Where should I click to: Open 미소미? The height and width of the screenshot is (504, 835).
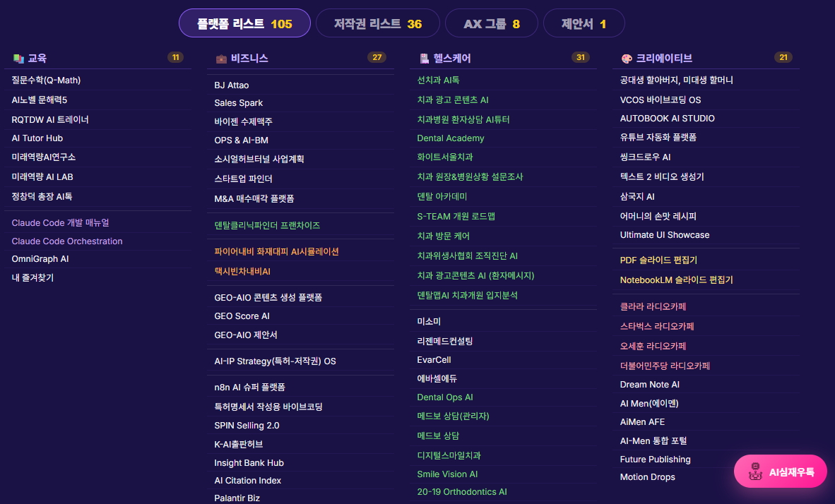click(x=429, y=321)
